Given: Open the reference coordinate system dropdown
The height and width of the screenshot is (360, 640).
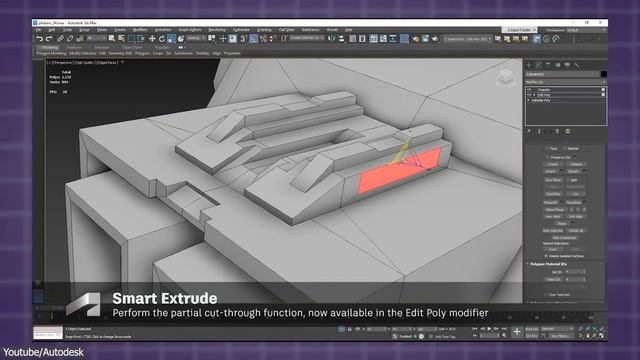Looking at the screenshot, I should click(x=196, y=38).
